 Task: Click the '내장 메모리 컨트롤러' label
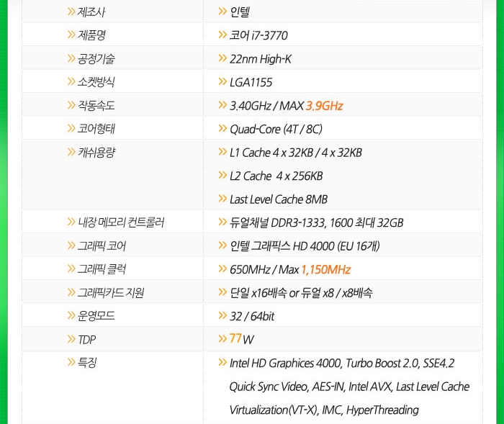(121, 222)
